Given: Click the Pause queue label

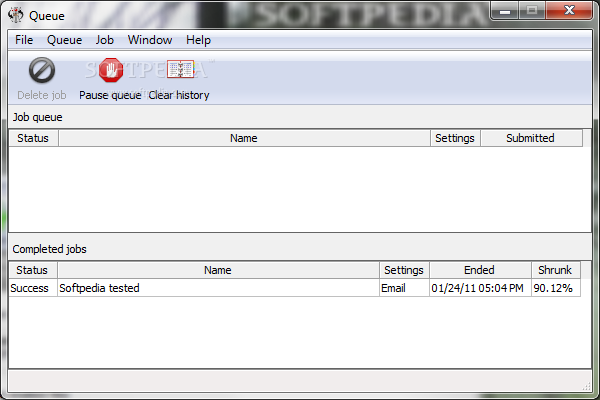Looking at the screenshot, I should click(110, 95).
